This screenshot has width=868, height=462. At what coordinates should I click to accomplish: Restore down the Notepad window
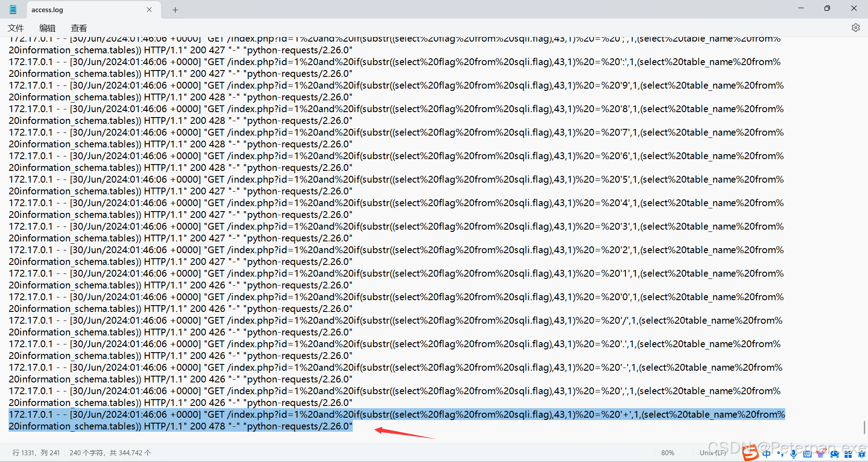click(827, 9)
